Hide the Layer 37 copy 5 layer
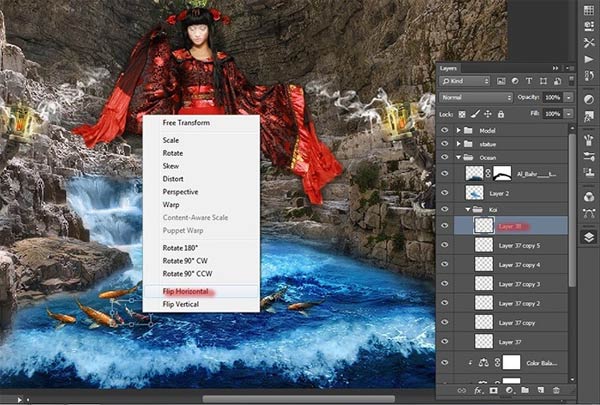The image size is (600, 405). [444, 245]
